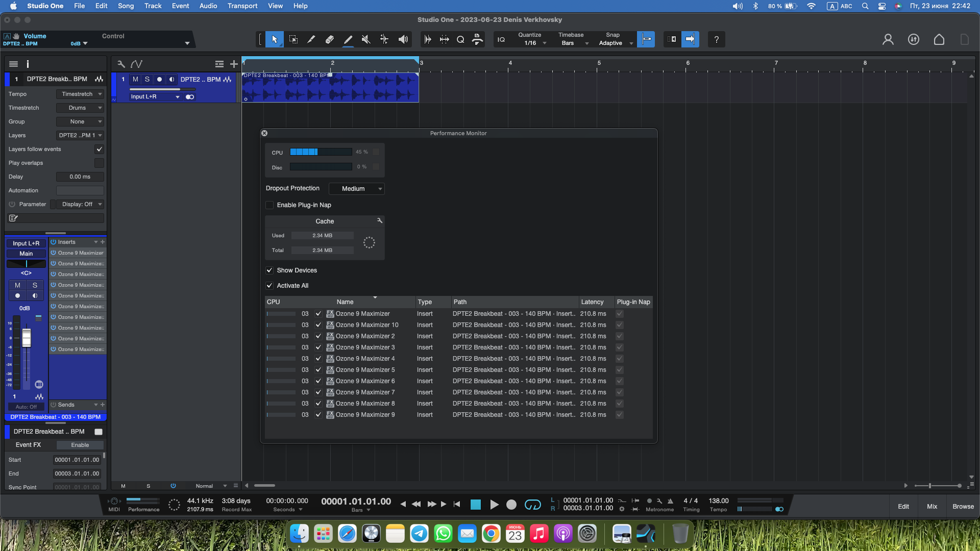Enable the Plug-in Nap checkbox
Image resolution: width=980 pixels, height=551 pixels.
[269, 205]
